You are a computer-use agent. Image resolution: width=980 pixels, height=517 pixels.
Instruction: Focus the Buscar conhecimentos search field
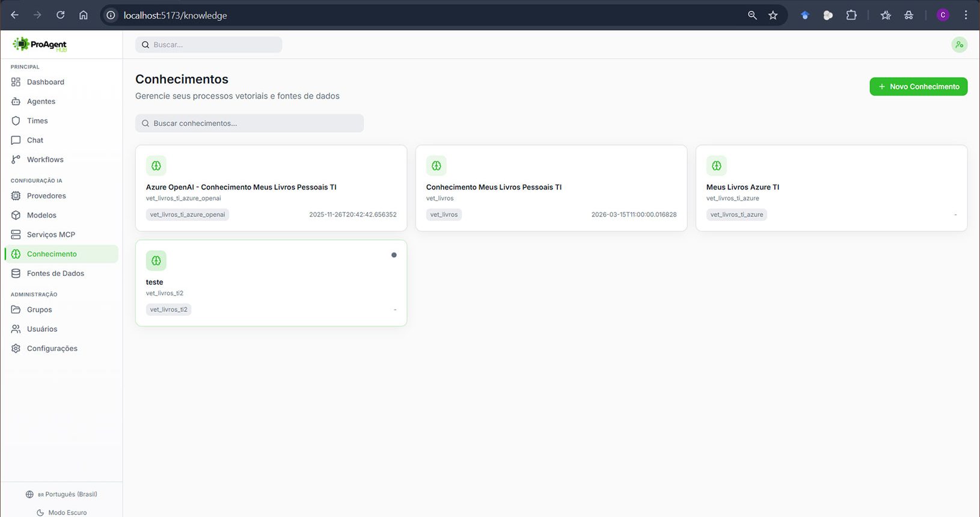point(250,123)
